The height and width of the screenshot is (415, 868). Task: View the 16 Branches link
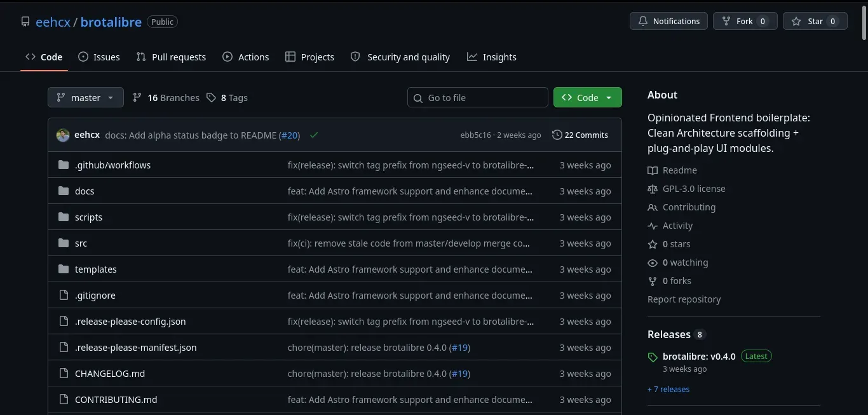tap(166, 97)
